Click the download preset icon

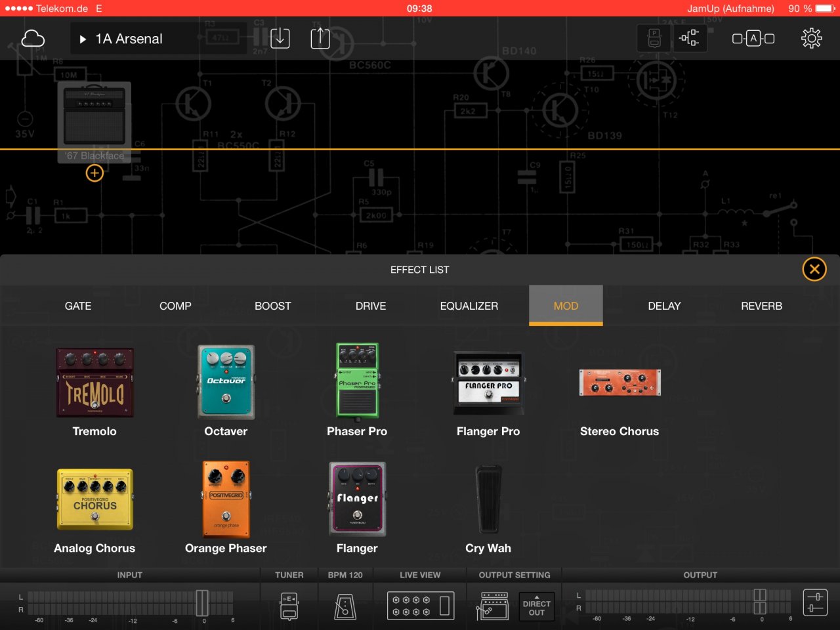[x=280, y=37]
